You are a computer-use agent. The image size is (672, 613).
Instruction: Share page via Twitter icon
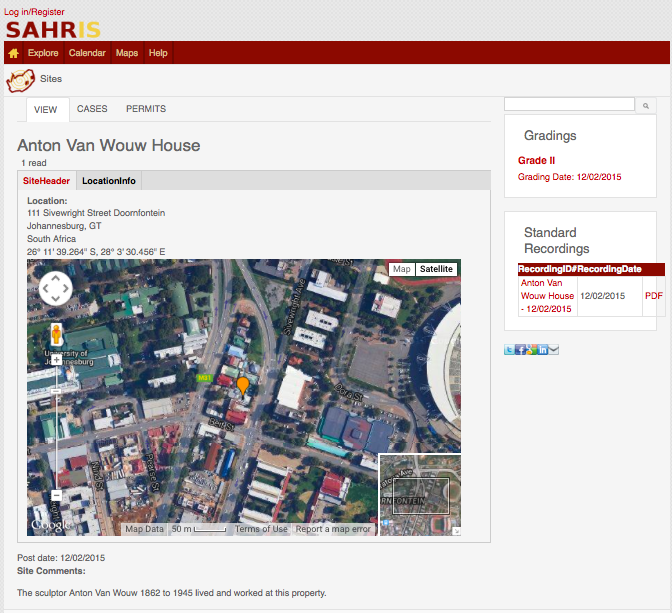509,349
